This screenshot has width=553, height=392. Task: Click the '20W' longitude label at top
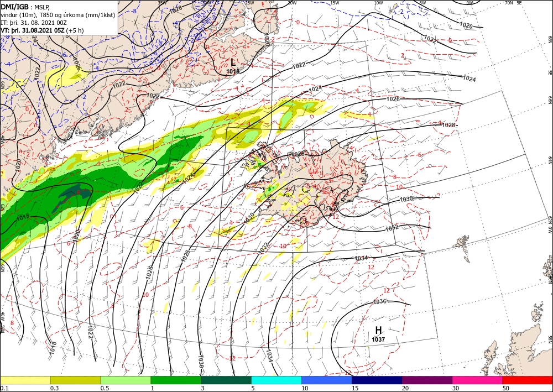[292, 3]
